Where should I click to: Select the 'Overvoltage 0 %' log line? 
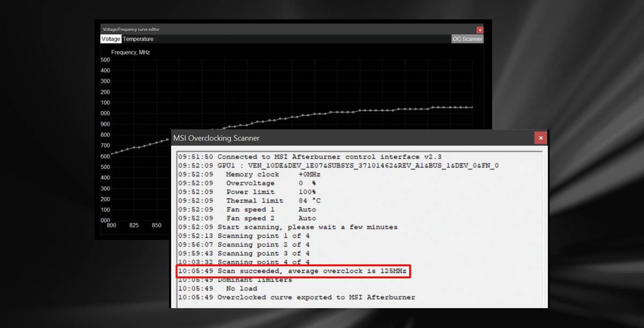click(247, 183)
